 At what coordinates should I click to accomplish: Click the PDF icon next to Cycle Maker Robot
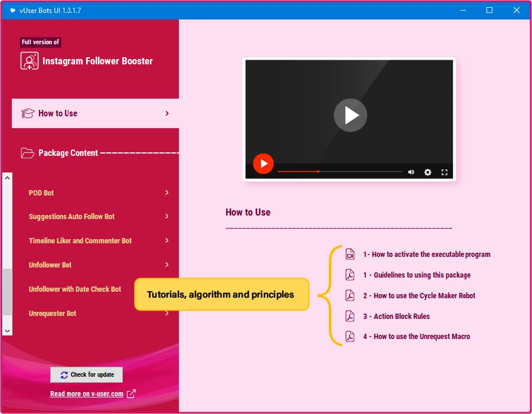350,295
